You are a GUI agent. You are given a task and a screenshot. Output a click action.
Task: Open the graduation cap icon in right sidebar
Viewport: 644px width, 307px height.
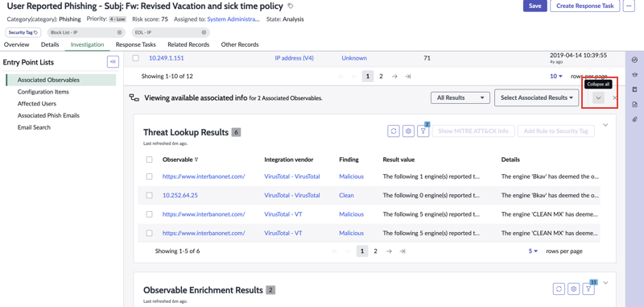[x=634, y=75]
